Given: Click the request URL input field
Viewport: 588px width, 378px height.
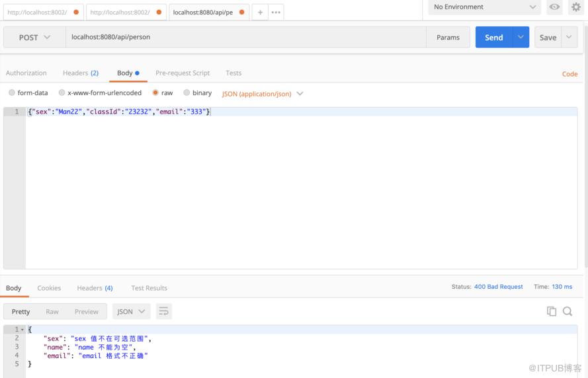Looking at the screenshot, I should click(x=245, y=37).
